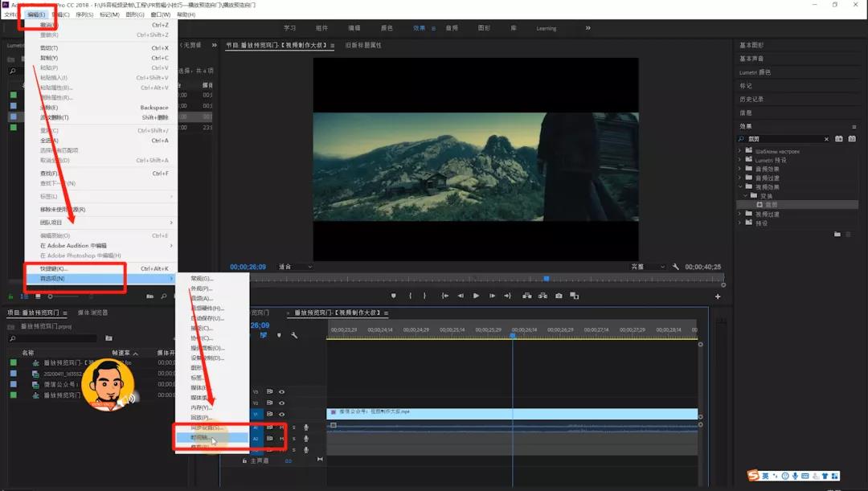Viewport: 868px width, 491px height.
Task: Open the program monitor wrench settings icon
Action: (x=676, y=266)
